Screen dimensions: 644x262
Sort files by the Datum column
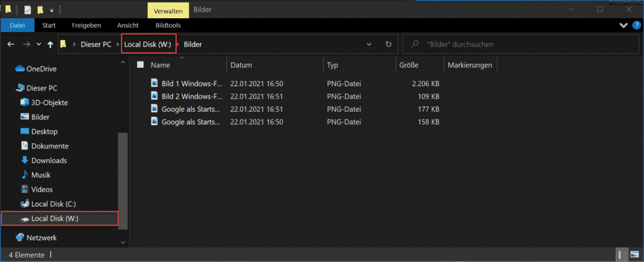pyautogui.click(x=241, y=65)
